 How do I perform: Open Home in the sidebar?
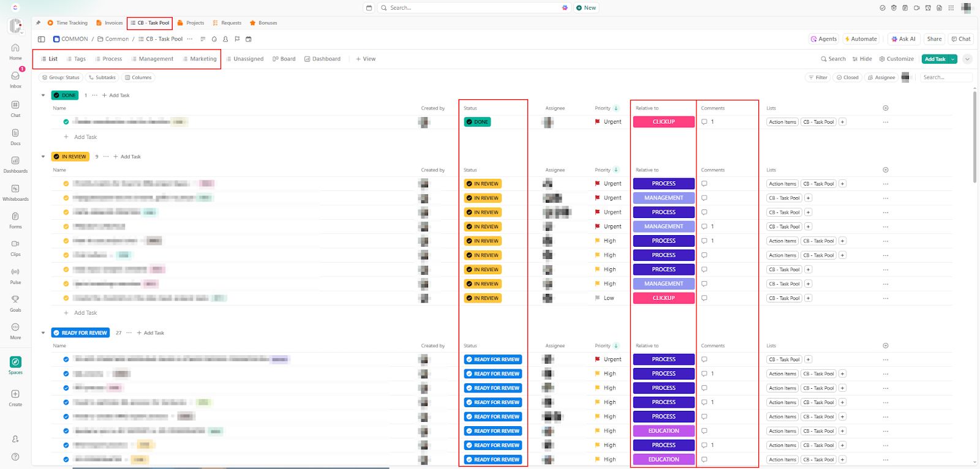coord(15,51)
